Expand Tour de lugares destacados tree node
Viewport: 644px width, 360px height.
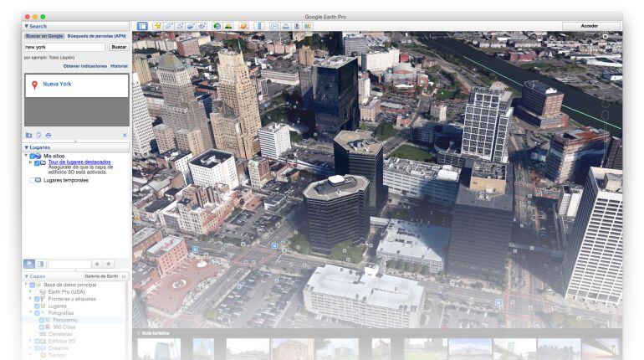(30, 162)
